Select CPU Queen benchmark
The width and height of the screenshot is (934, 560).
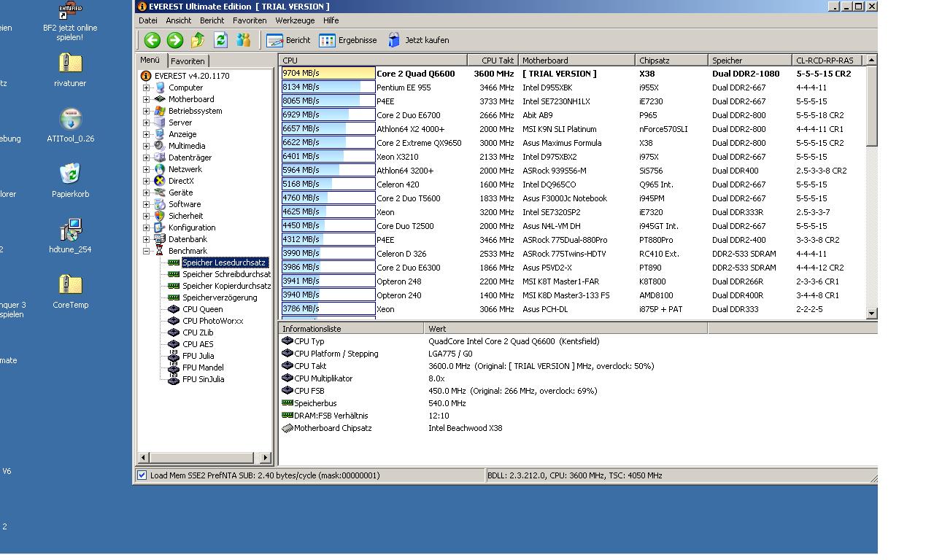coord(203,309)
